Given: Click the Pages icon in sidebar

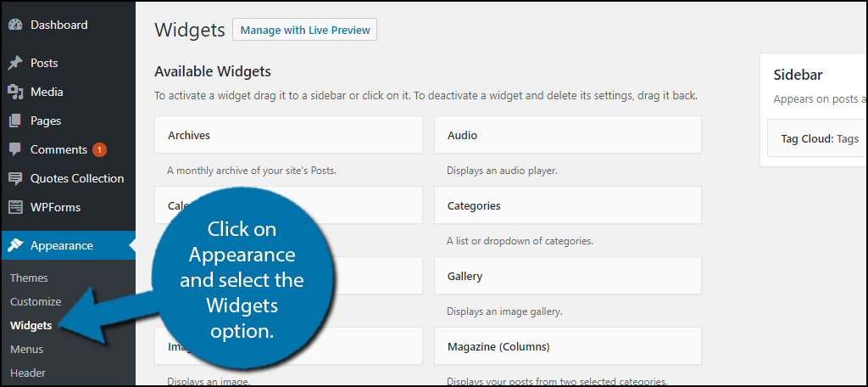Looking at the screenshot, I should coord(15,121).
